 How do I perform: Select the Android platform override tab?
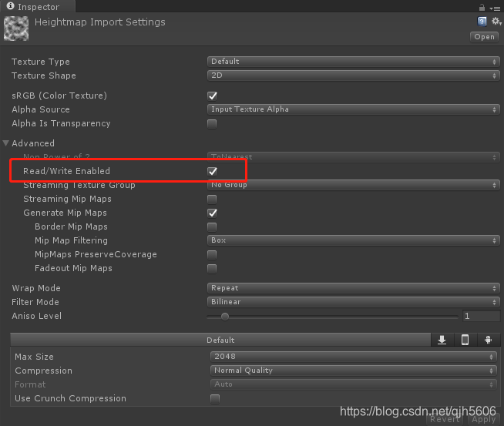click(489, 340)
